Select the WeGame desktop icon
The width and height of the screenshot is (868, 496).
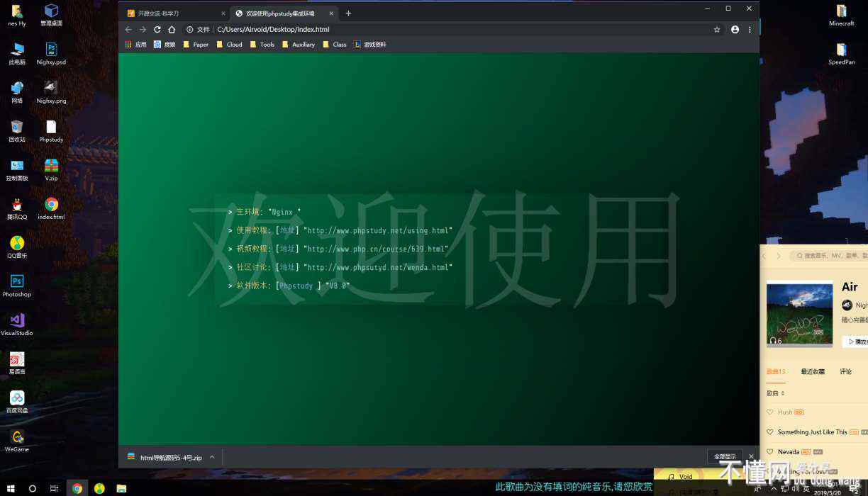[x=17, y=441]
